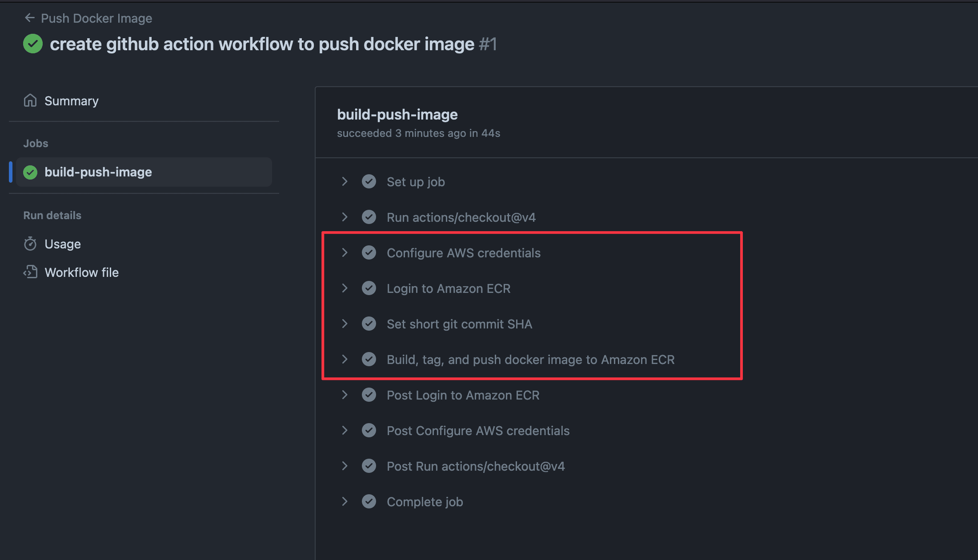This screenshot has width=978, height=560.
Task: Click the Workflow file code icon
Action: point(30,272)
